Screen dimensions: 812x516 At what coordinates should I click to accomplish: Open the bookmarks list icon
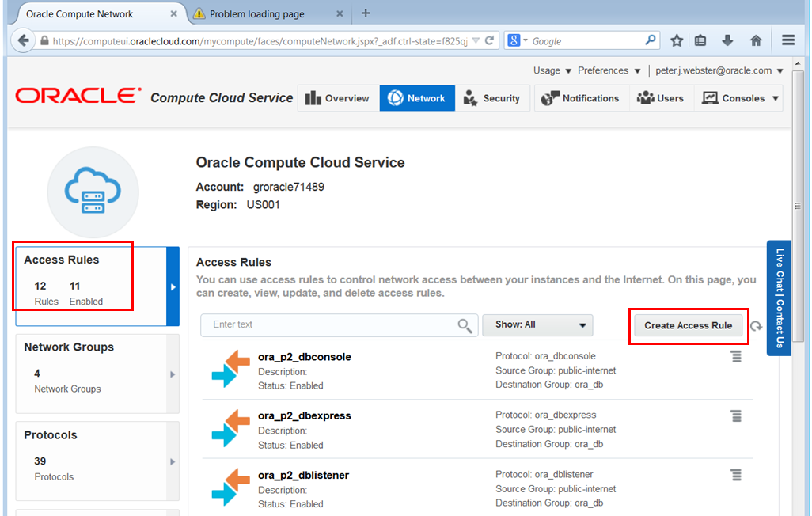click(x=700, y=40)
